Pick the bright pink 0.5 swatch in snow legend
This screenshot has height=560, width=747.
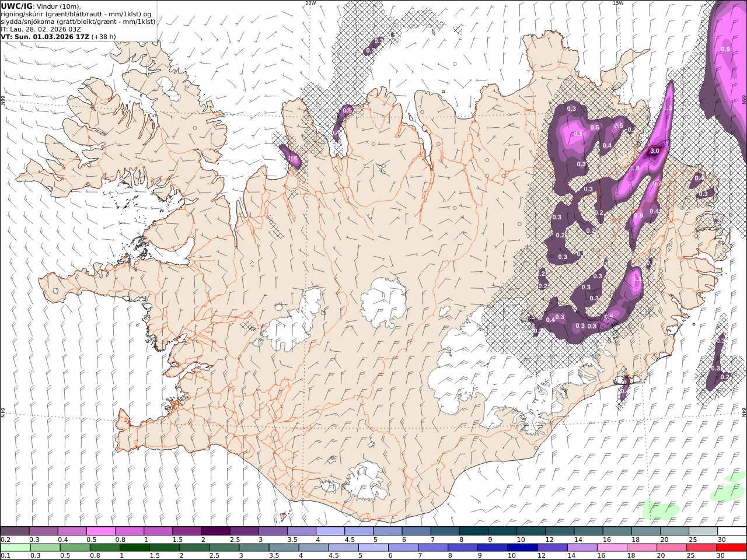click(100, 531)
